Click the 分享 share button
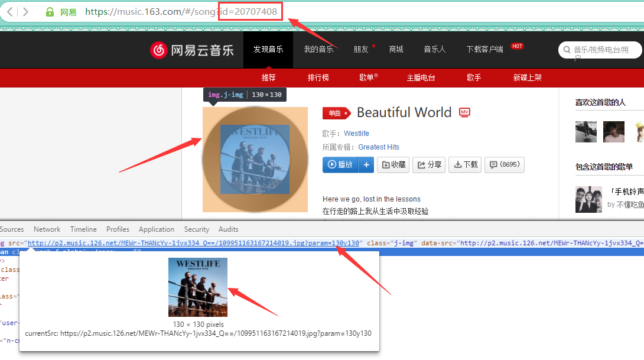Image resolution: width=644 pixels, height=360 pixels. 429,165
